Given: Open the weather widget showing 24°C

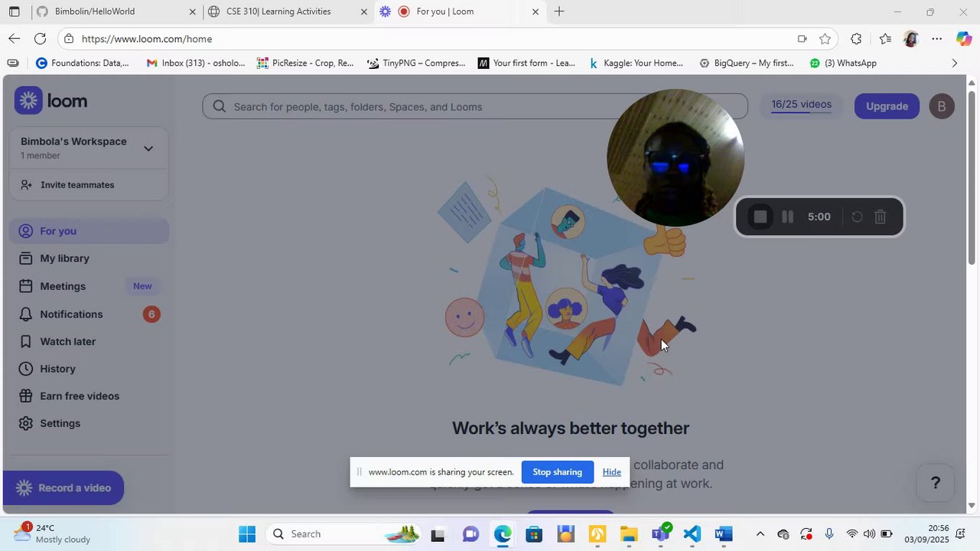Looking at the screenshot, I should click(x=52, y=533).
